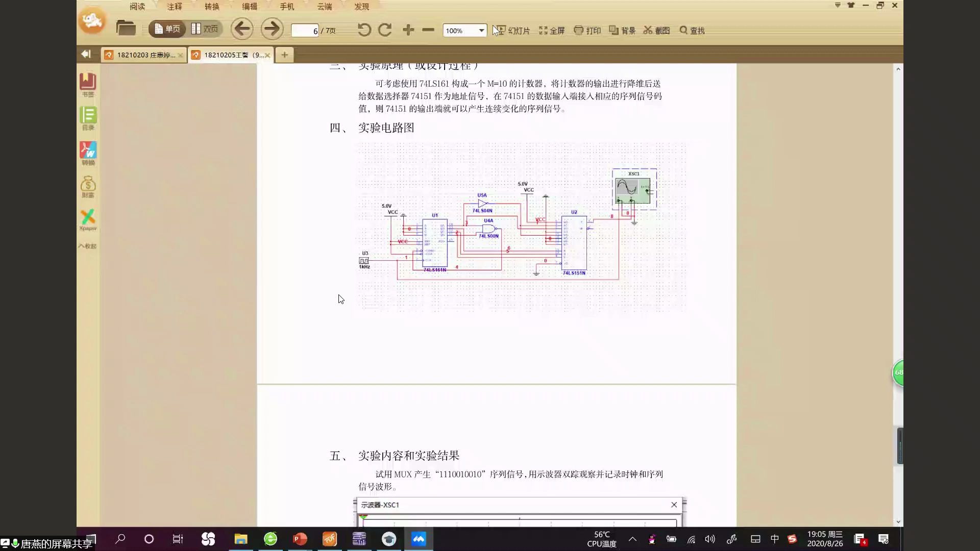This screenshot has width=980, height=551.
Task: Open the notification center icon
Action: click(884, 539)
